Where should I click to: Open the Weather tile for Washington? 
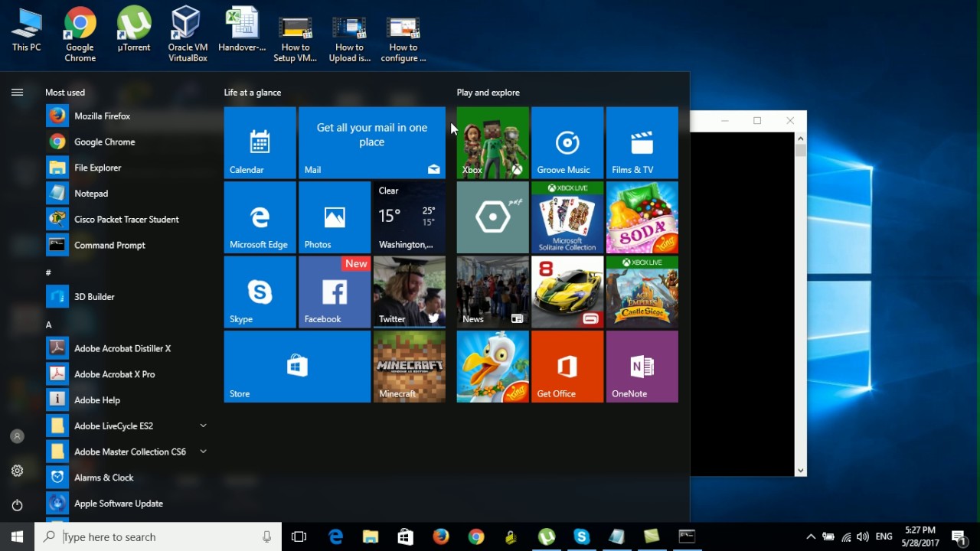[x=410, y=217]
